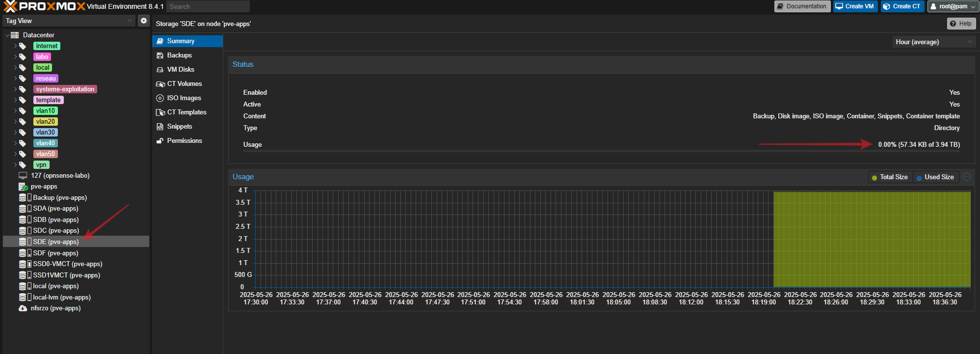Viewport: 980px width, 354px height.
Task: Click the opnsense-labo VM monitor icon
Action: pos(23,176)
